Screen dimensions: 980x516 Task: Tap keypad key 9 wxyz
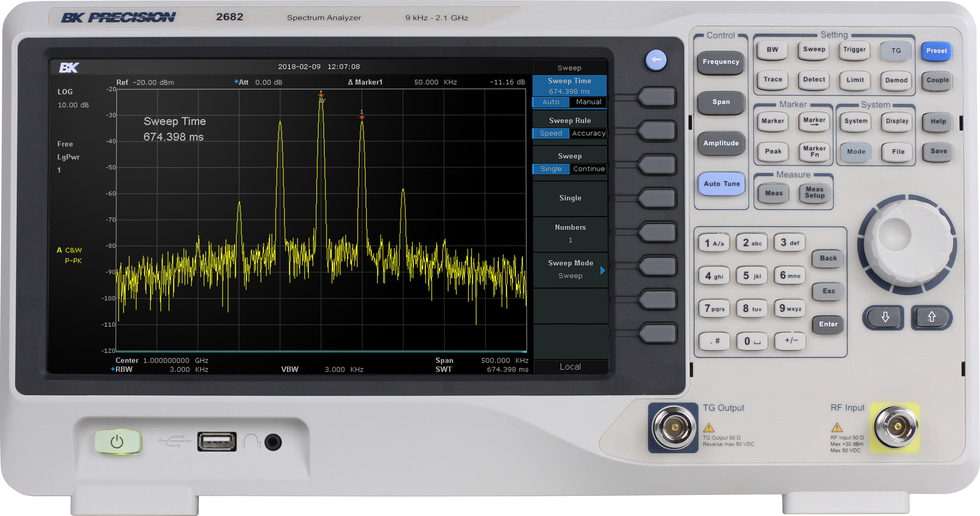(790, 308)
